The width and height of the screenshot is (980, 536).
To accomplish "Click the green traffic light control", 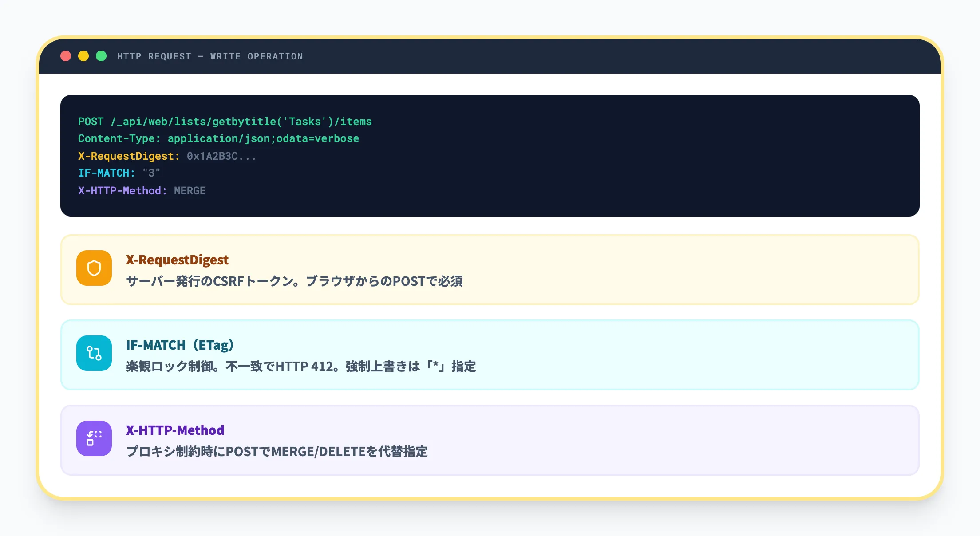I will pos(102,56).
